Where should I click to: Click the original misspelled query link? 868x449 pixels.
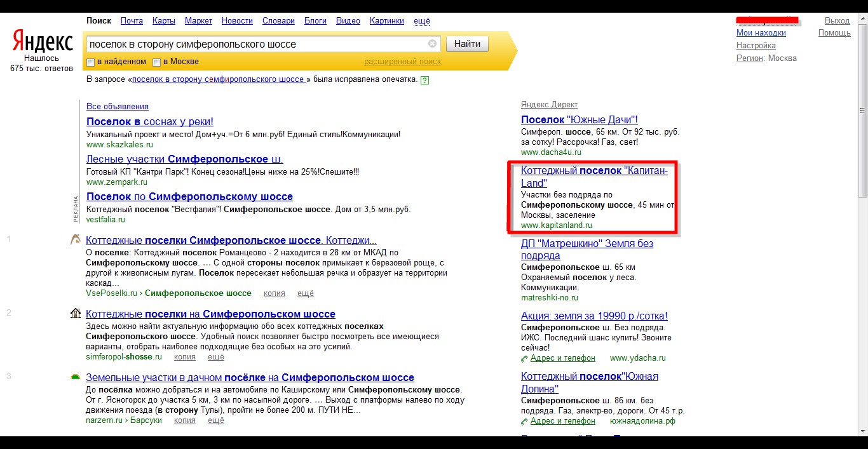219,80
